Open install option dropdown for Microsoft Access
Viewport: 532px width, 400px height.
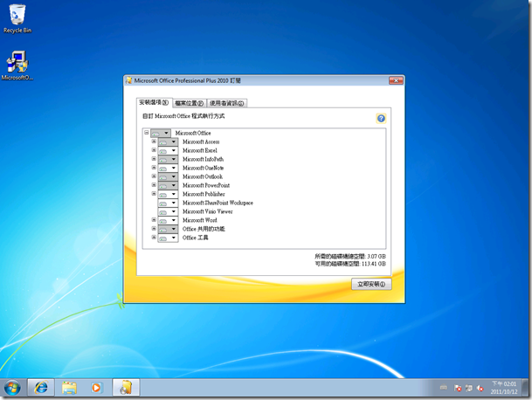(168, 141)
